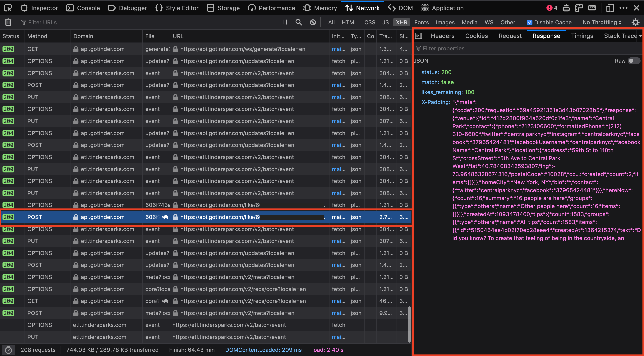Start performance analysis stopwatch icon
Image resolution: width=644 pixels, height=356 pixels.
[x=8, y=350]
